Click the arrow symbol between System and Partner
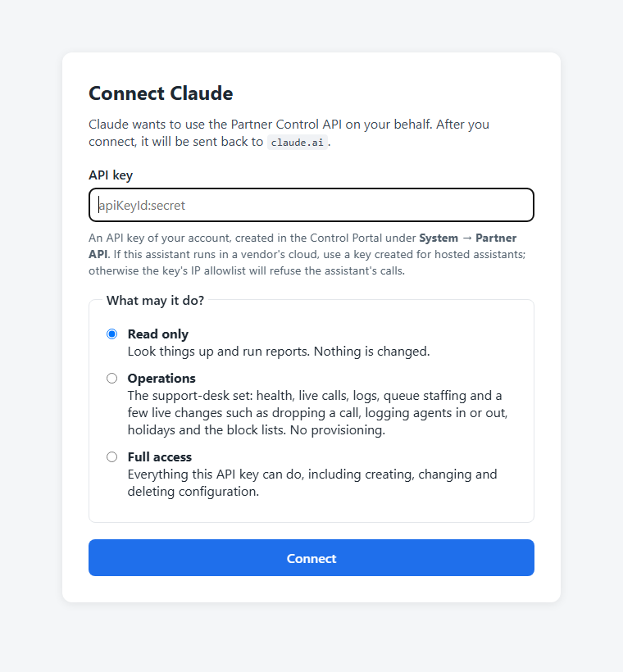Screen dimensions: 623x672 467,238
